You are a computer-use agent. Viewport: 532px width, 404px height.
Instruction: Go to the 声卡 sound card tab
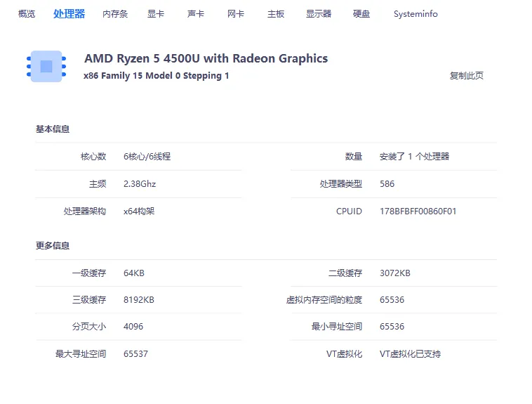point(196,14)
